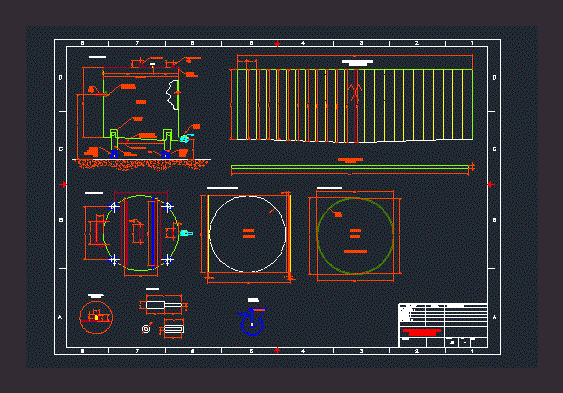Select the small concentric circle symbol
Image resolution: width=563 pixels, height=393 pixels.
(146, 329)
